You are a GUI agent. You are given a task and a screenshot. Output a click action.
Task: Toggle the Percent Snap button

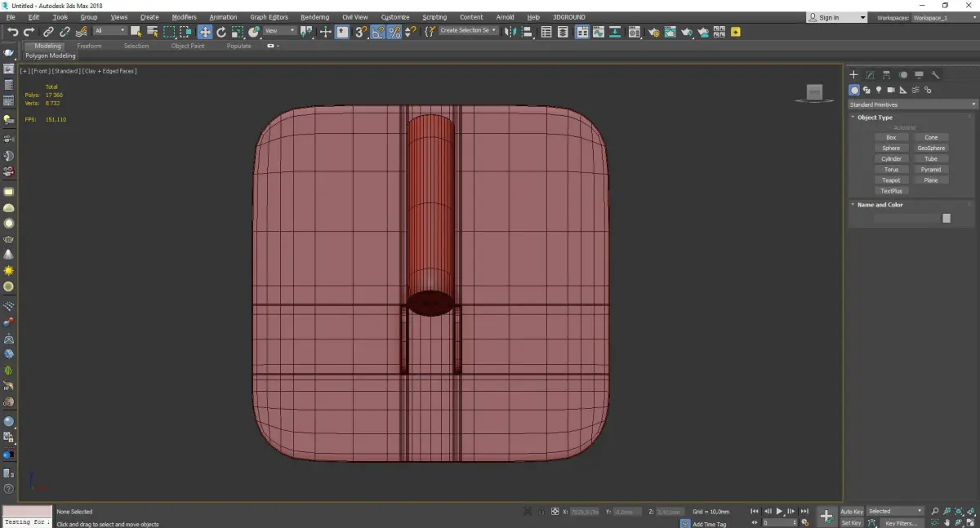tap(394, 32)
